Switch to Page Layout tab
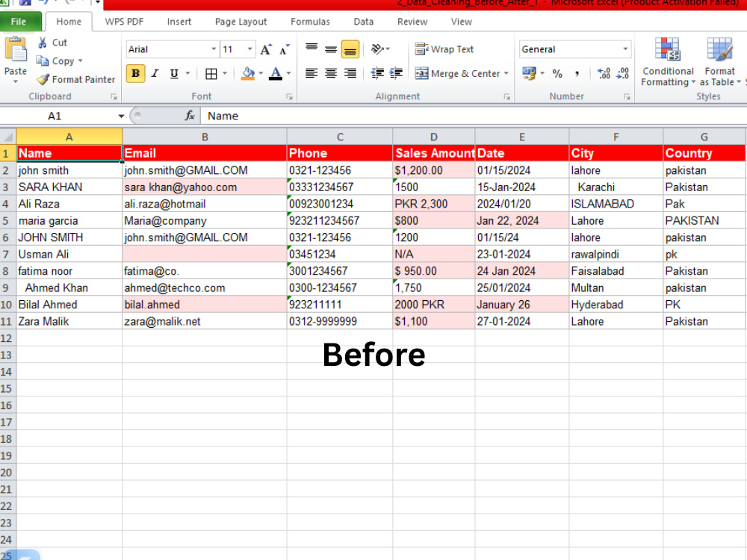747x560 pixels. click(x=241, y=22)
